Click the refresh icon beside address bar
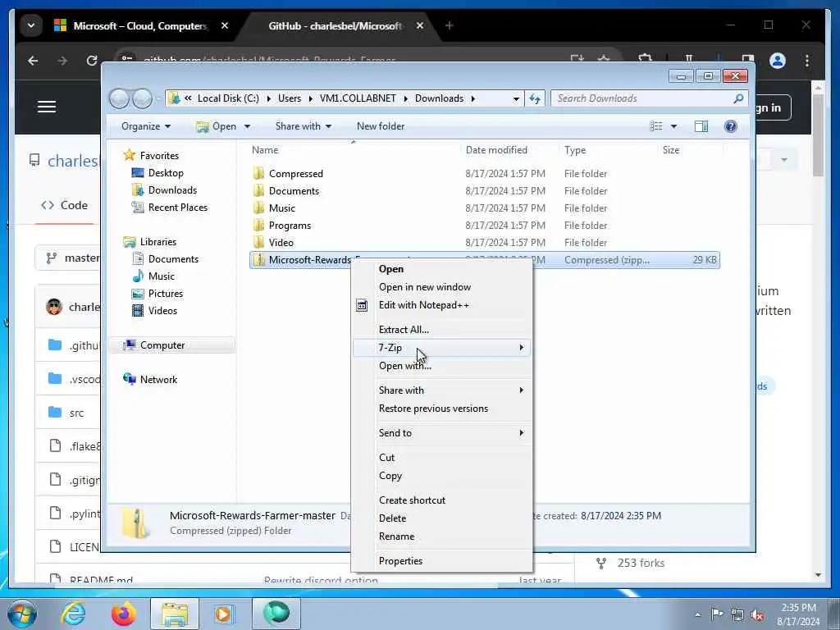The height and width of the screenshot is (630, 840). pos(535,98)
